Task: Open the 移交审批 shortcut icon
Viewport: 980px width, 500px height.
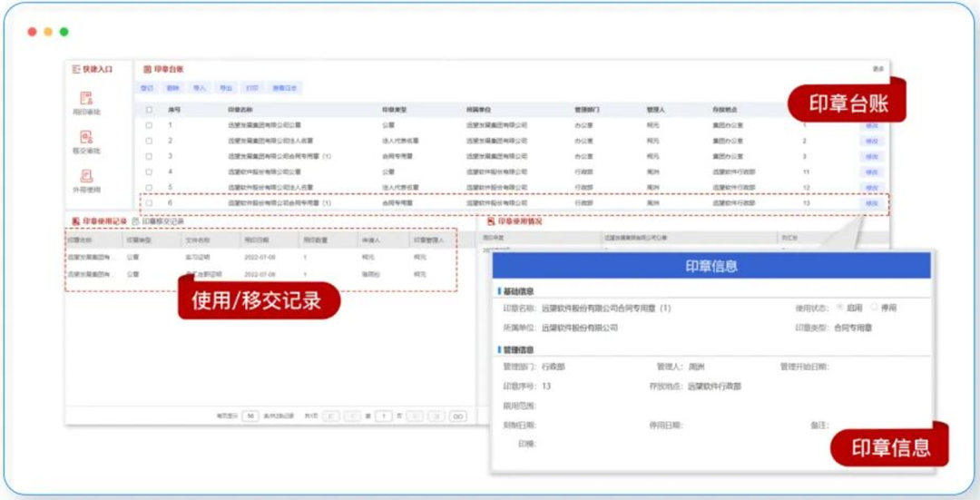Action: (x=86, y=137)
